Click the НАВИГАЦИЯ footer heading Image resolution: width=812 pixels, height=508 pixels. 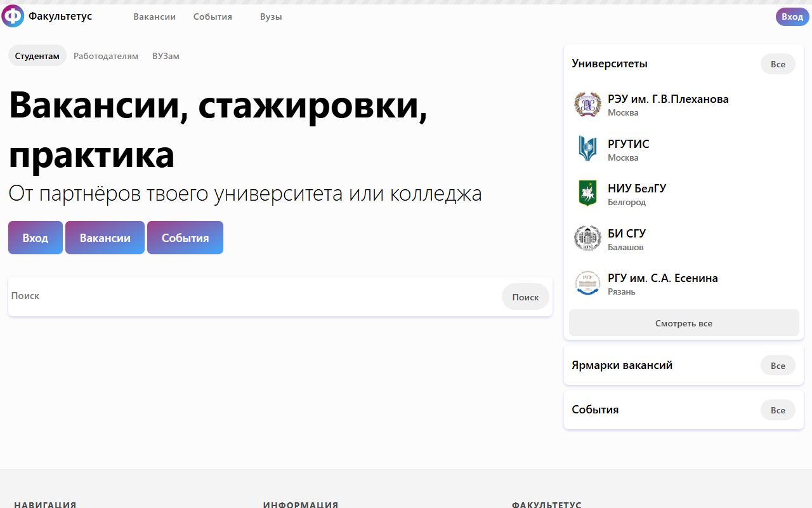(x=45, y=505)
